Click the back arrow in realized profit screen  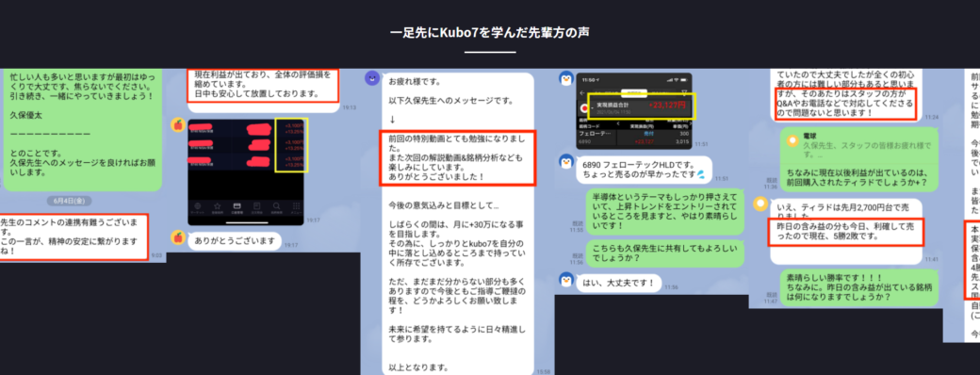coord(582,93)
